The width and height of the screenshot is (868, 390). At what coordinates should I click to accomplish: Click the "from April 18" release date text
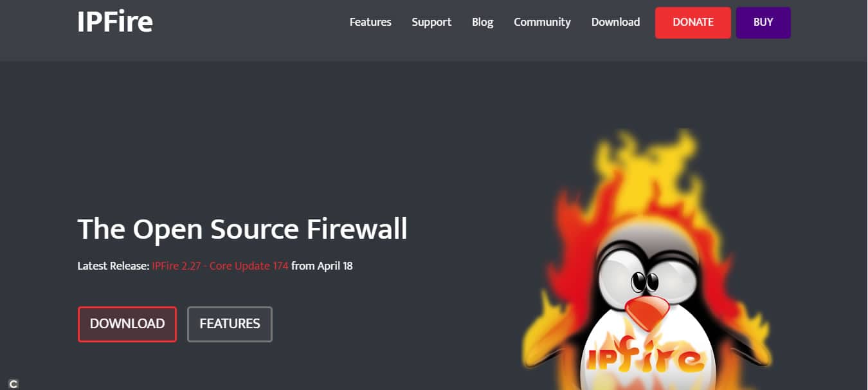322,265
